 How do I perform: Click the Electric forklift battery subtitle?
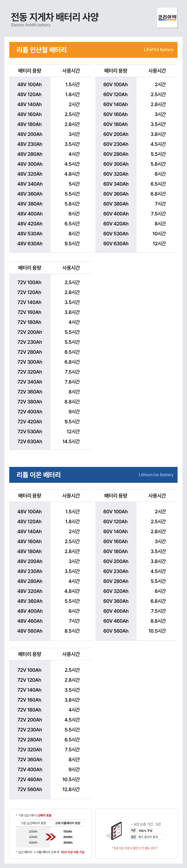pyautogui.click(x=31, y=25)
